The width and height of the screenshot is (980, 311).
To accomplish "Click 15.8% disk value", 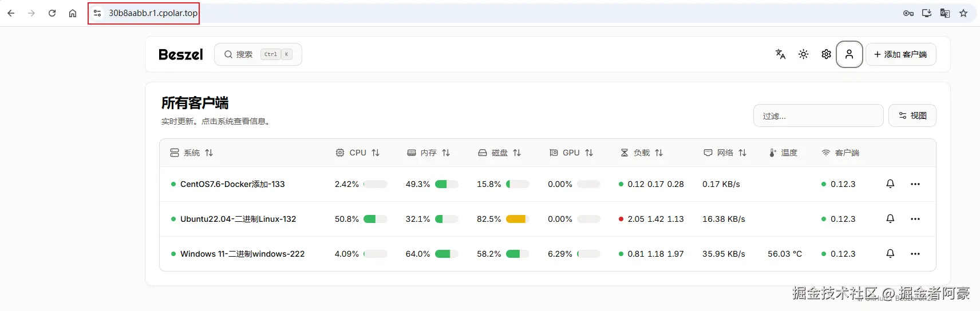I will pos(489,184).
